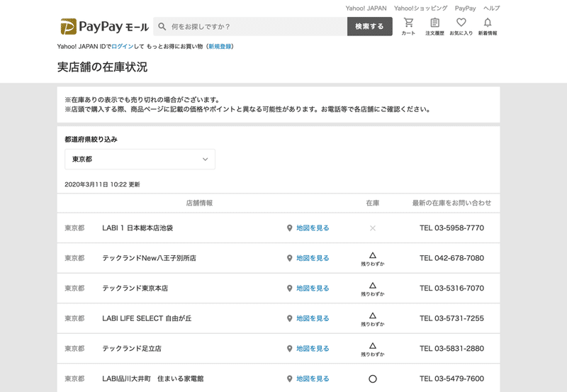This screenshot has height=392, width=567.
Task: Open the ヘルプ top link
Action: coord(491,9)
